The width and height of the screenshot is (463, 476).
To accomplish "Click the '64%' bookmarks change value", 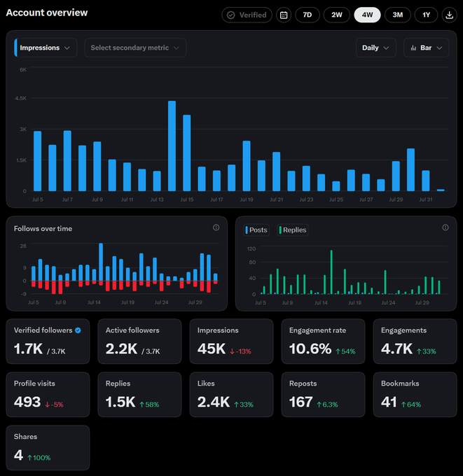I will [x=414, y=405].
